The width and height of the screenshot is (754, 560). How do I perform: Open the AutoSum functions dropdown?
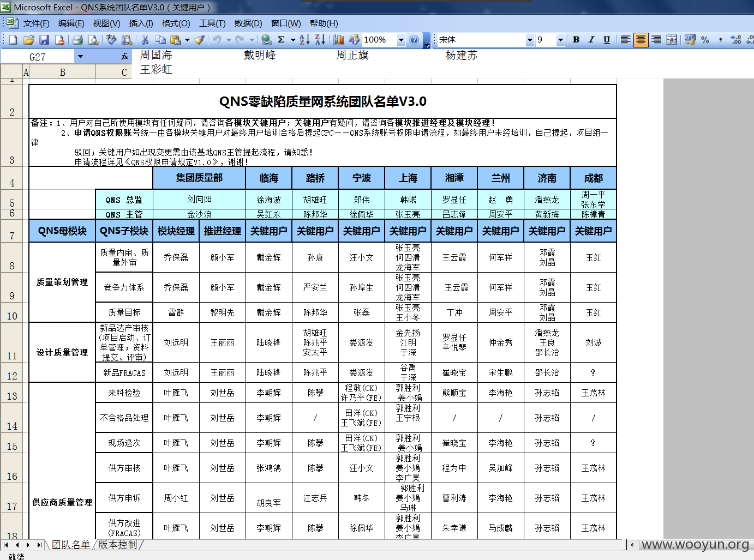tap(293, 40)
